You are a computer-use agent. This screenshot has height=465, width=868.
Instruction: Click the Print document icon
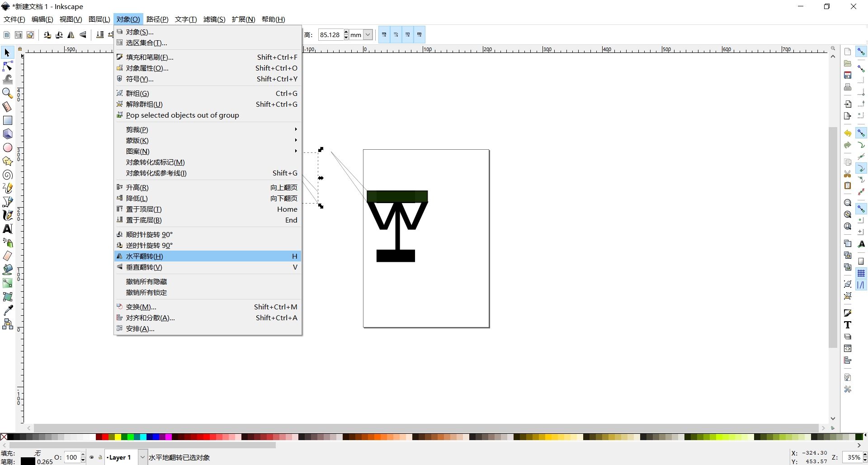[x=848, y=87]
